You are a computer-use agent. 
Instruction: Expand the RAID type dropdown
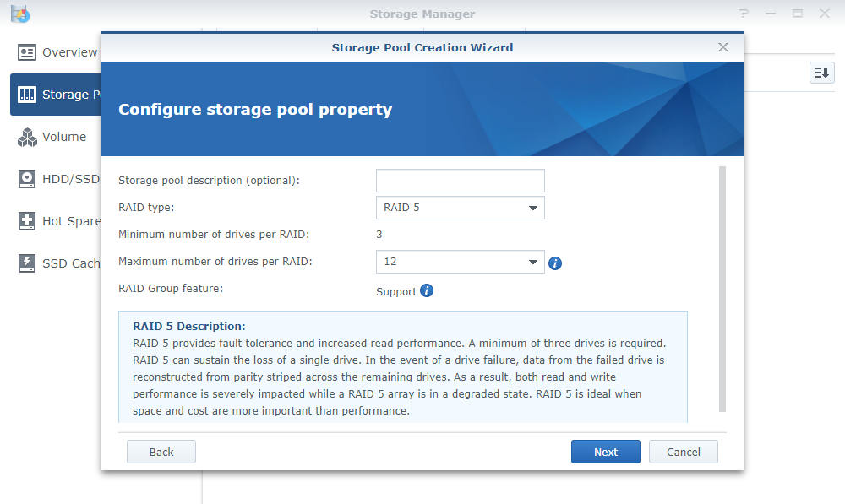[460, 208]
